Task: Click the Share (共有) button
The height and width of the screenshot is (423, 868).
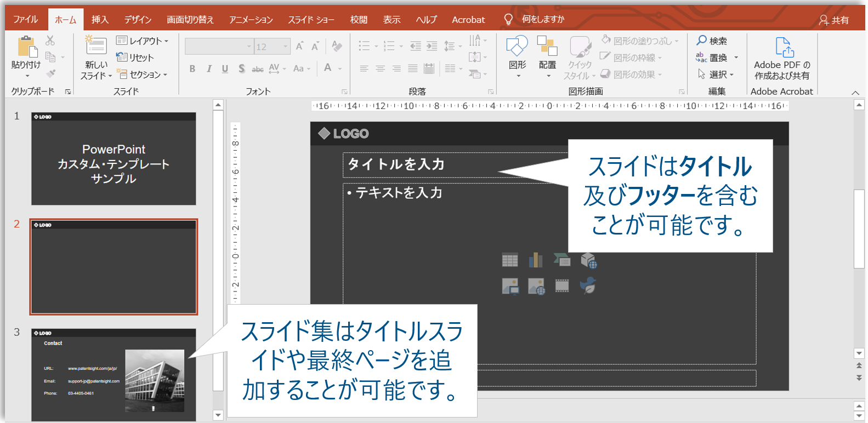Action: click(834, 20)
